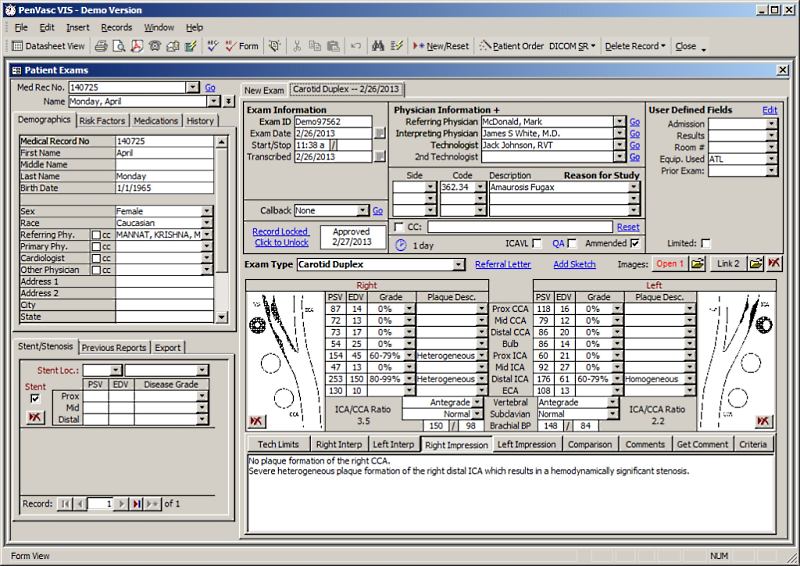Go to first record navigation button
This screenshot has width=800, height=566.
[65, 504]
